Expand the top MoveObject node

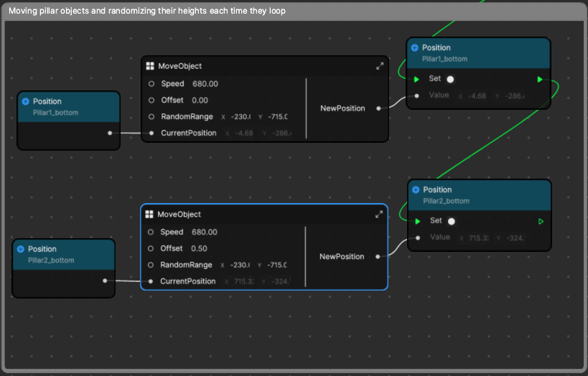click(380, 66)
